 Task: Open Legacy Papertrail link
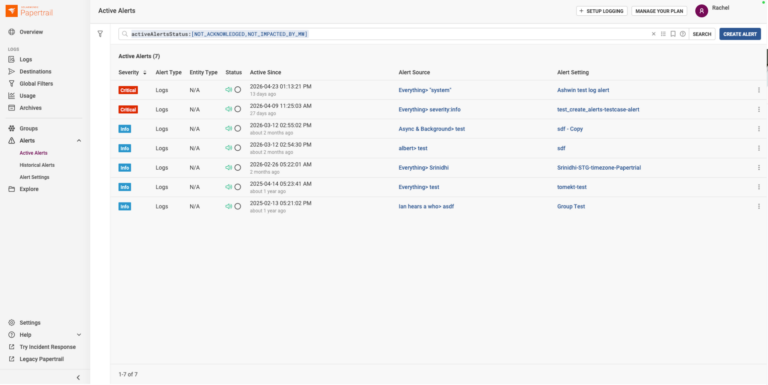tap(42, 359)
